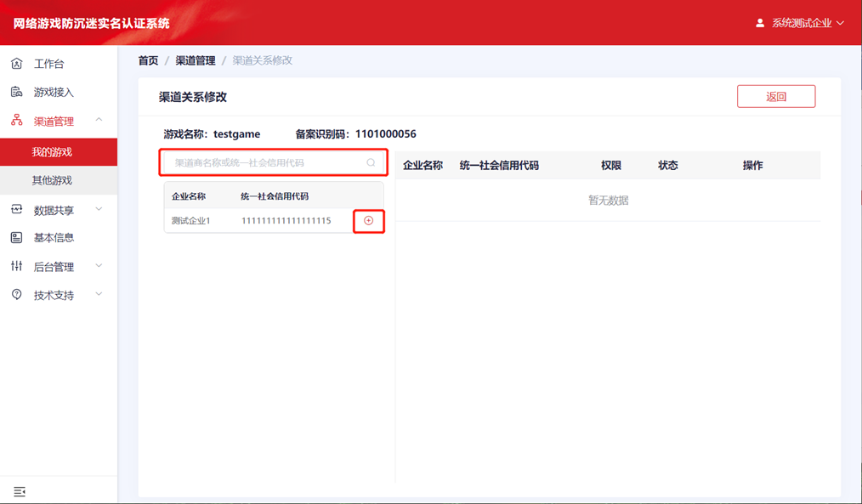
Task: Click the 权限 column header
Action: pos(610,166)
